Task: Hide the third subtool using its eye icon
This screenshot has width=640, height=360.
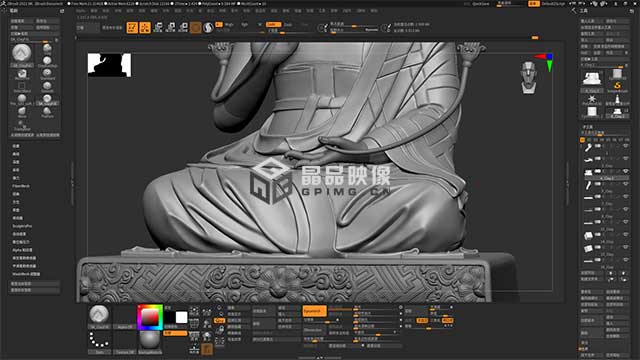Action: (625, 171)
